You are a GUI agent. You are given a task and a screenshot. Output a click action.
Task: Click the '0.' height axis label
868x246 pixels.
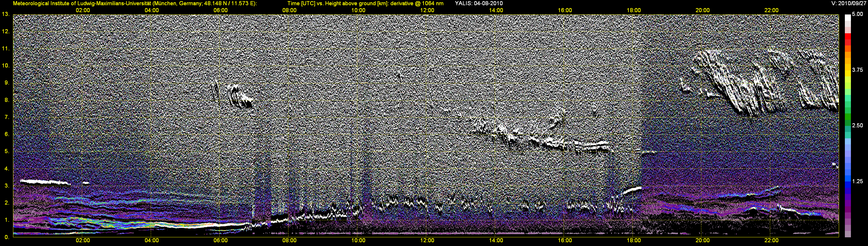click(7, 237)
